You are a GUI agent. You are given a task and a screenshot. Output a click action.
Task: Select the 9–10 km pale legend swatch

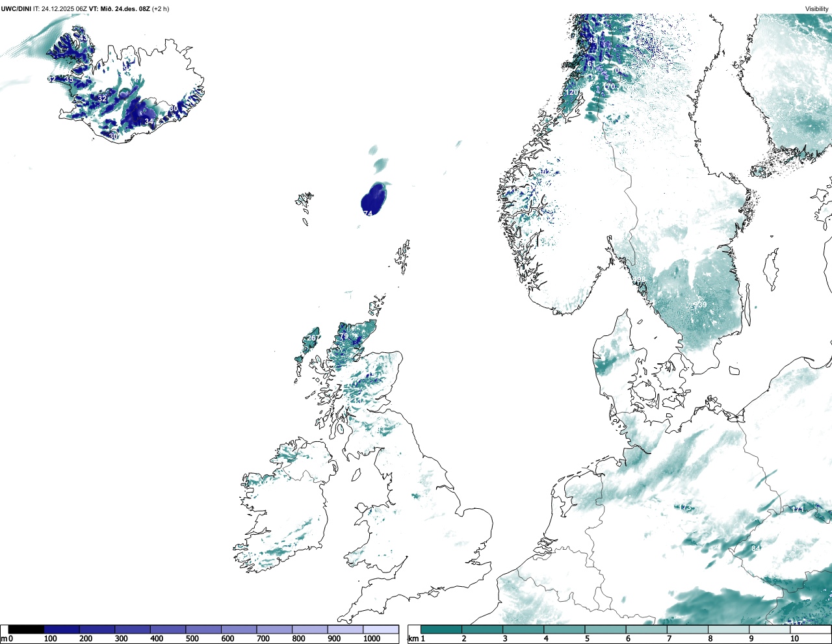coord(769,629)
